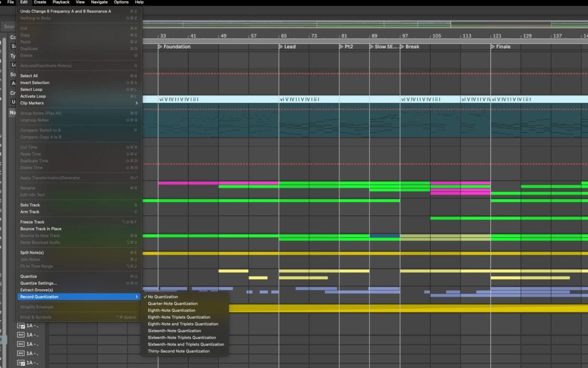
Task: Jump to the Break locator triangle
Action: tap(402, 47)
